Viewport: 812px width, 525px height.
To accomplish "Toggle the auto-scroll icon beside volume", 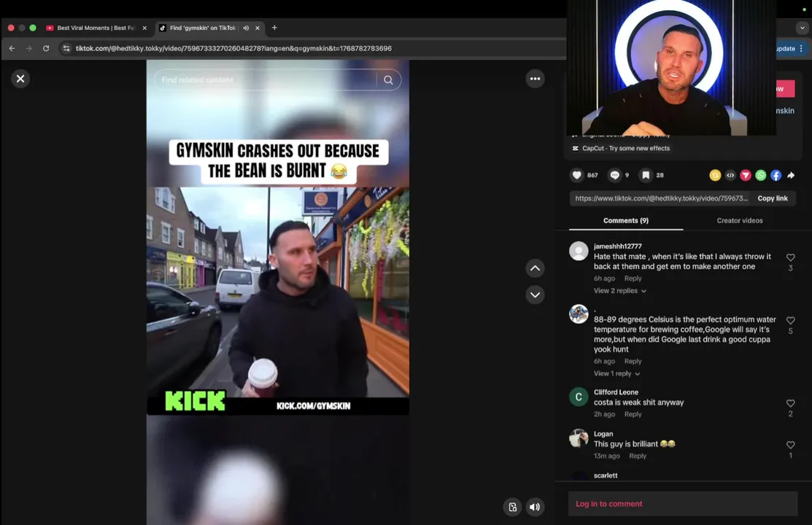I will [x=512, y=507].
